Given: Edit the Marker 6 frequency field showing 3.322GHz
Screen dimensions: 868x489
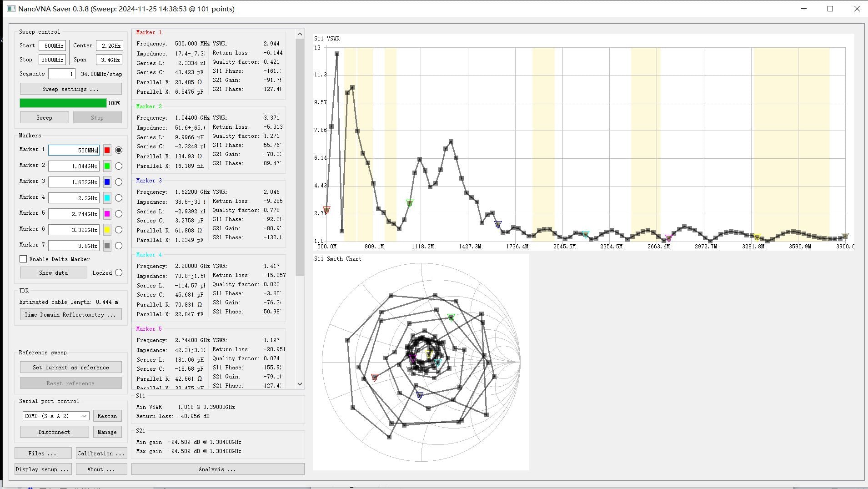Looking at the screenshot, I should [x=74, y=230].
